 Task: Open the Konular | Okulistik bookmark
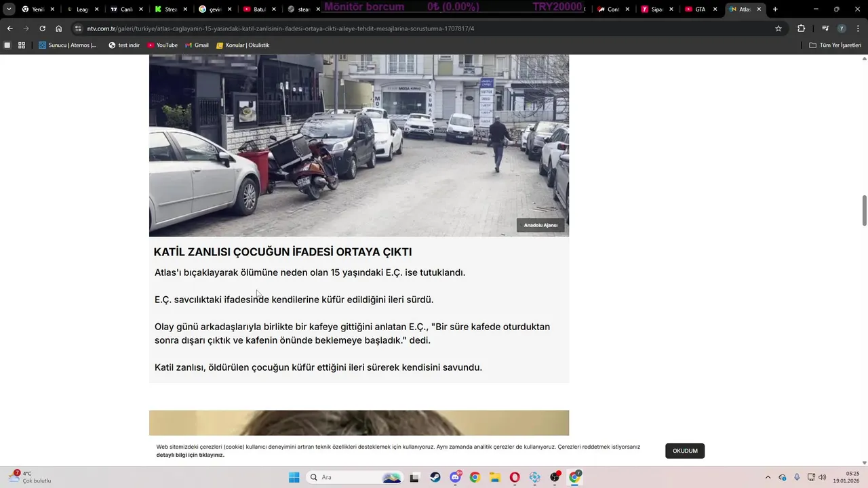243,45
